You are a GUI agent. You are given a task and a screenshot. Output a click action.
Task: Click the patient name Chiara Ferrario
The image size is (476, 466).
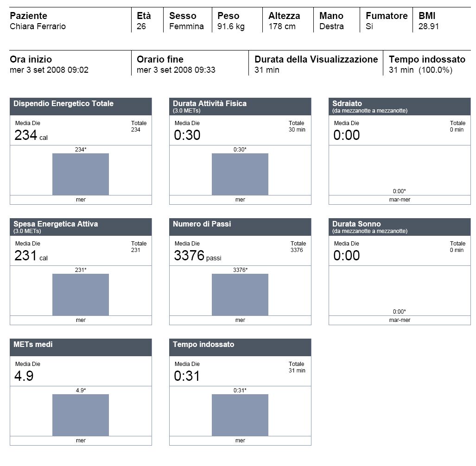(x=38, y=26)
